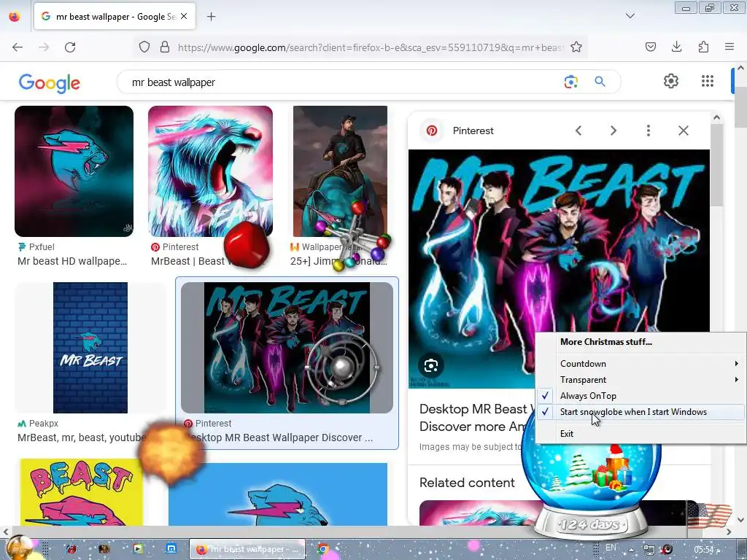Click the snowglobe '124 days' countdown base

coord(591,524)
